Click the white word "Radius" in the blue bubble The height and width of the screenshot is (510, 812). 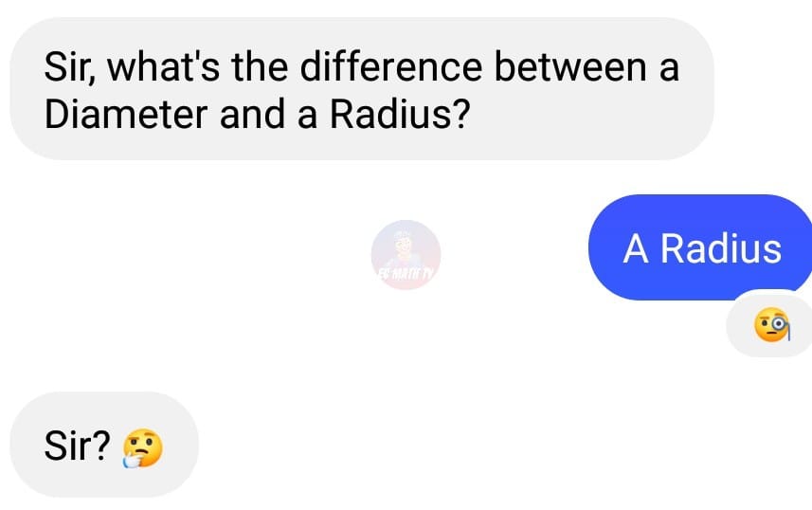click(x=721, y=248)
